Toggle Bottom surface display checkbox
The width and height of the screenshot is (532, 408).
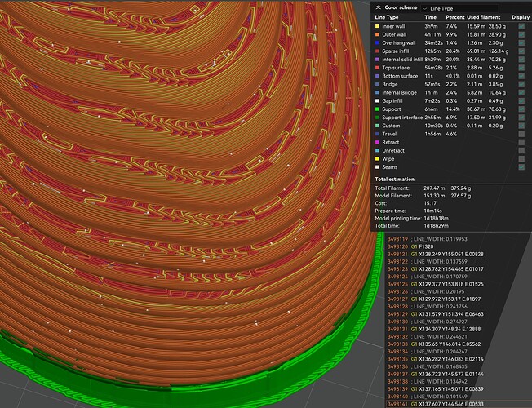521,76
